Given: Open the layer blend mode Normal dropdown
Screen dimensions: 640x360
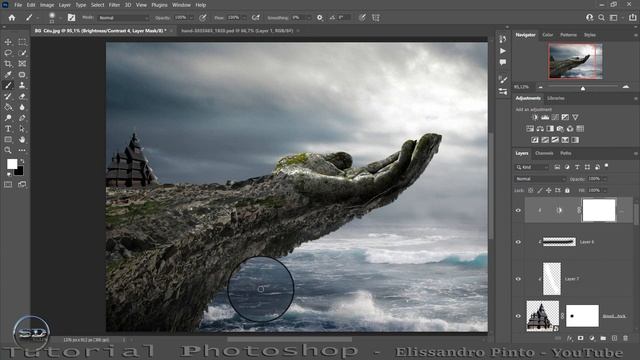Looking at the screenshot, I should pos(540,179).
